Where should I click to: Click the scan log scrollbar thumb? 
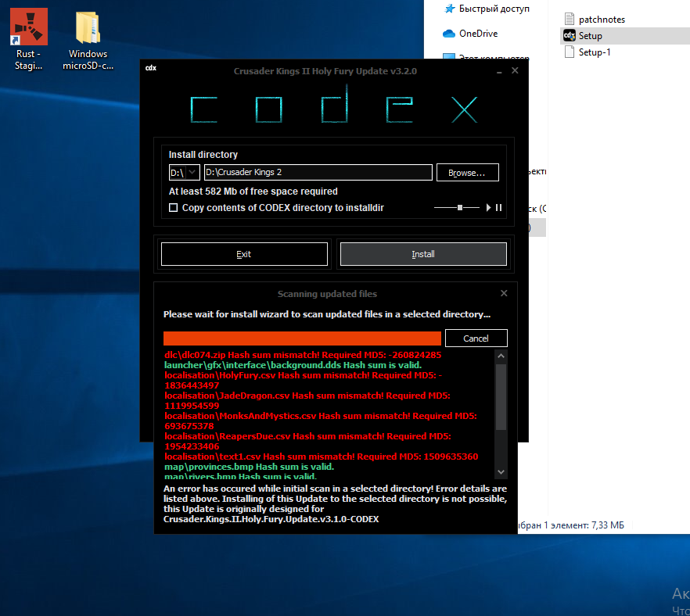501,396
